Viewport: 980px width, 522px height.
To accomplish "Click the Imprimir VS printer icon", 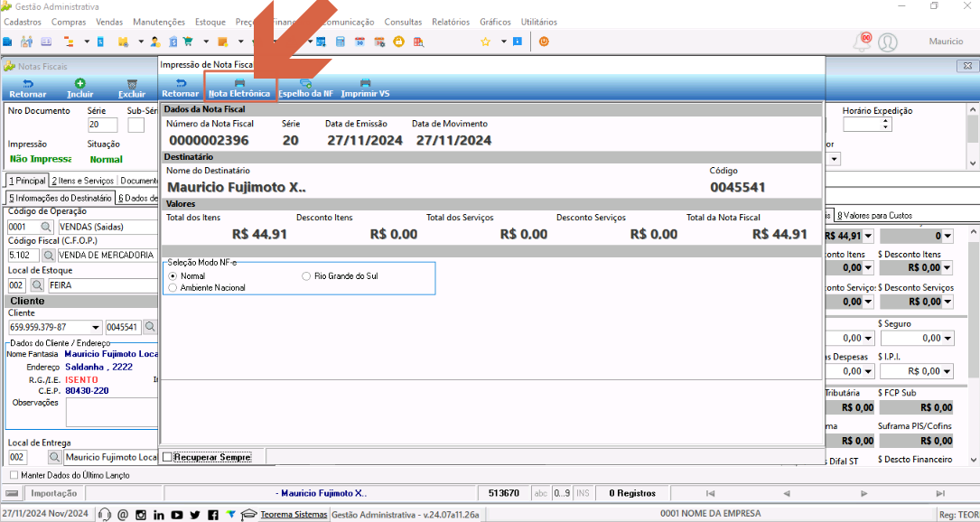I will tap(366, 82).
